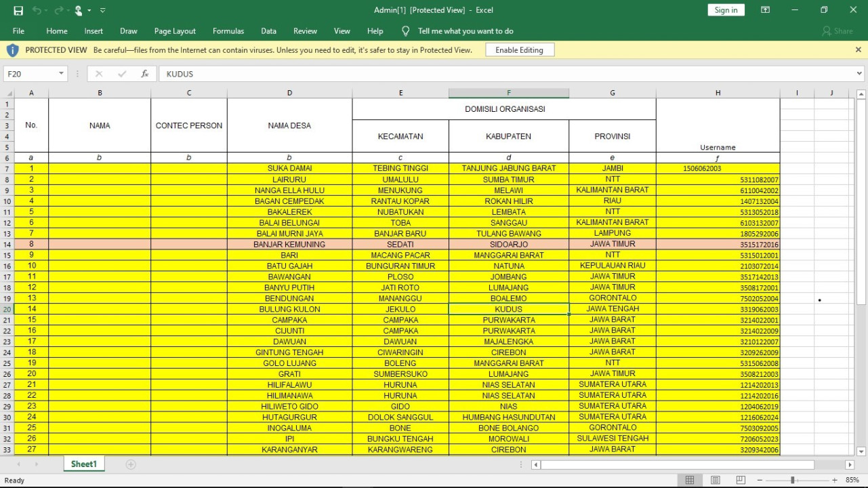Add a new sheet with the plus icon

(131, 464)
